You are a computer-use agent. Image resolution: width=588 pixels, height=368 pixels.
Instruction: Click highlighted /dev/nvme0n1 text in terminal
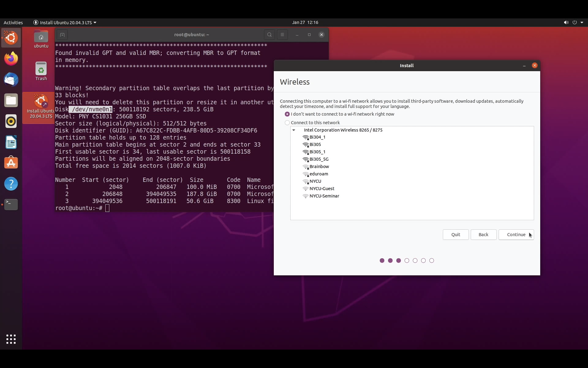pos(91,109)
